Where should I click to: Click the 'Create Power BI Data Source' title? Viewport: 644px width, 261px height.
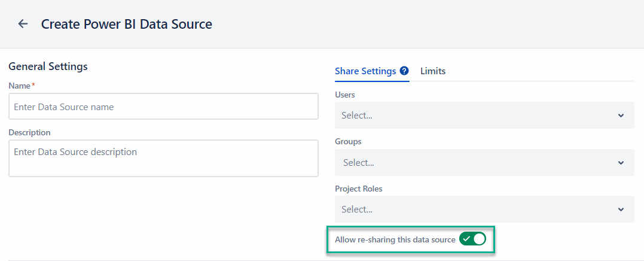click(126, 24)
